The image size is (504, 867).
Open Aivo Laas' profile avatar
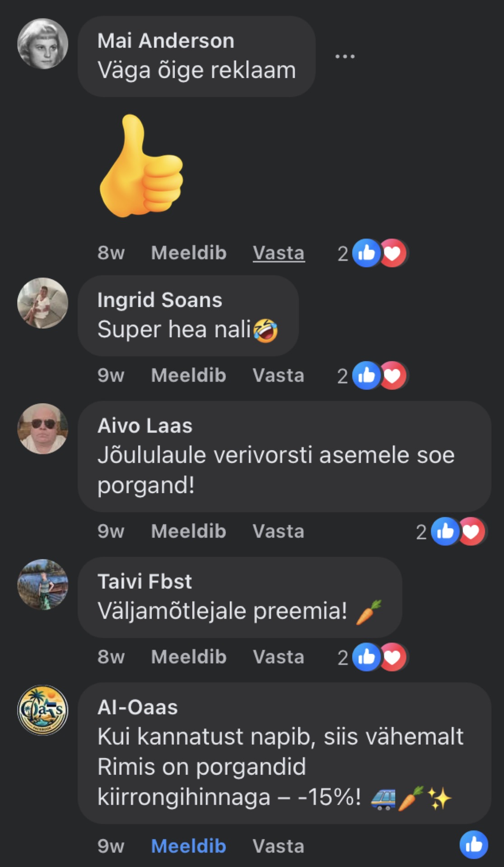(x=42, y=429)
